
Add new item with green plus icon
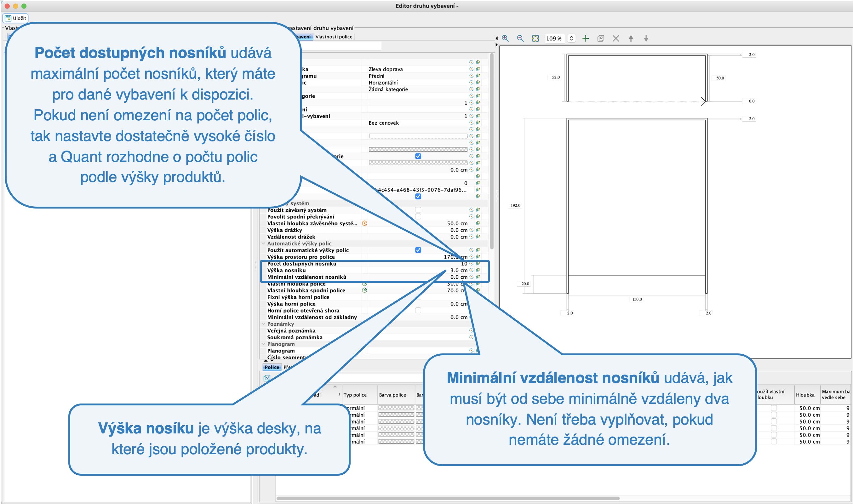pos(586,38)
